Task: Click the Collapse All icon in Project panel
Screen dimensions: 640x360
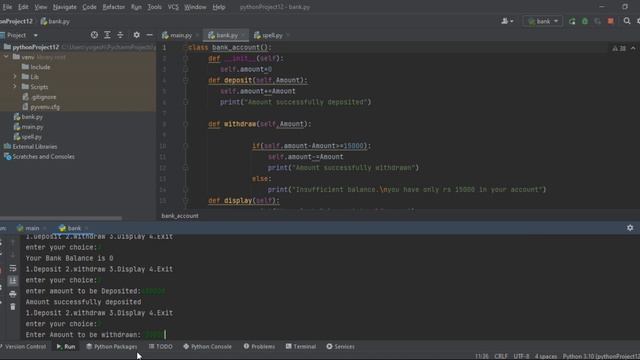Action: click(120, 35)
